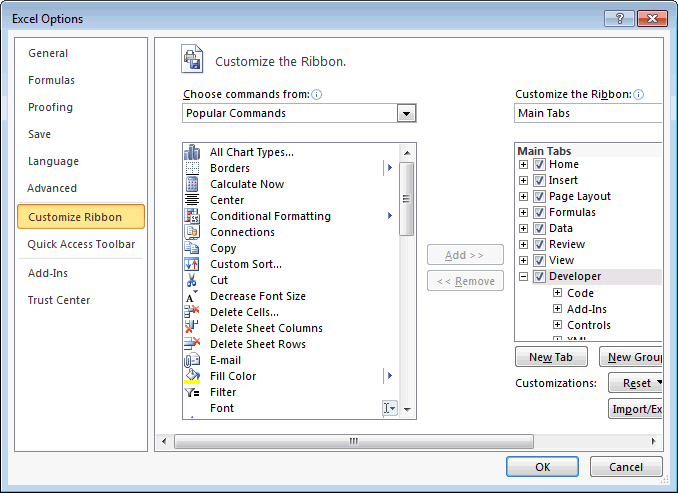This screenshot has width=678, height=493.
Task: Expand the Controls group node
Action: coord(557,325)
